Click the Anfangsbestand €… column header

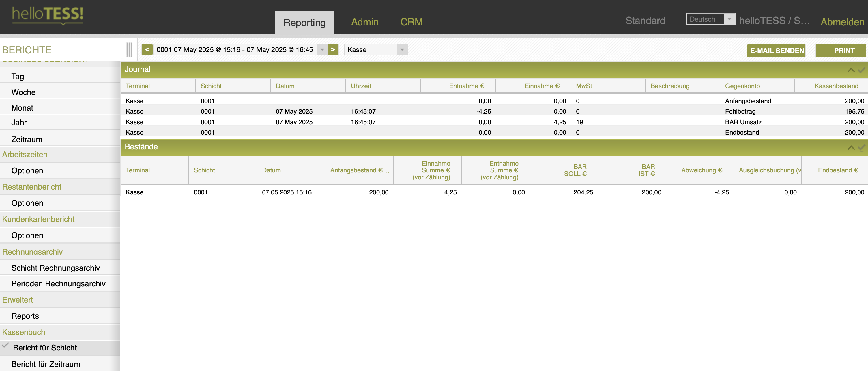(x=359, y=170)
